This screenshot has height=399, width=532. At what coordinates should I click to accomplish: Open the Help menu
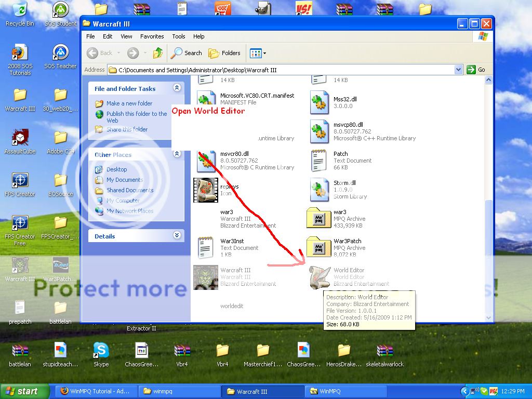click(199, 36)
